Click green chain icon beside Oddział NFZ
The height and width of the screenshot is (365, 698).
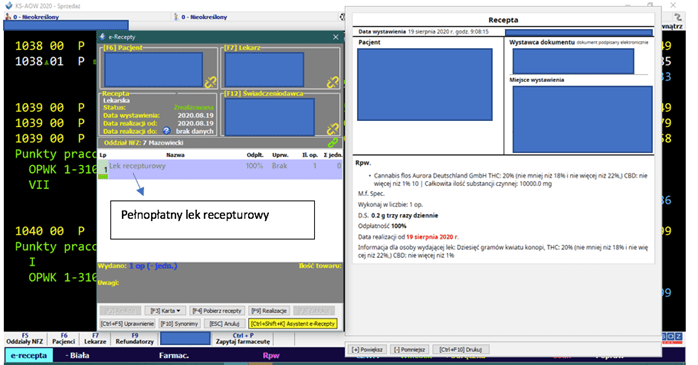click(x=333, y=143)
